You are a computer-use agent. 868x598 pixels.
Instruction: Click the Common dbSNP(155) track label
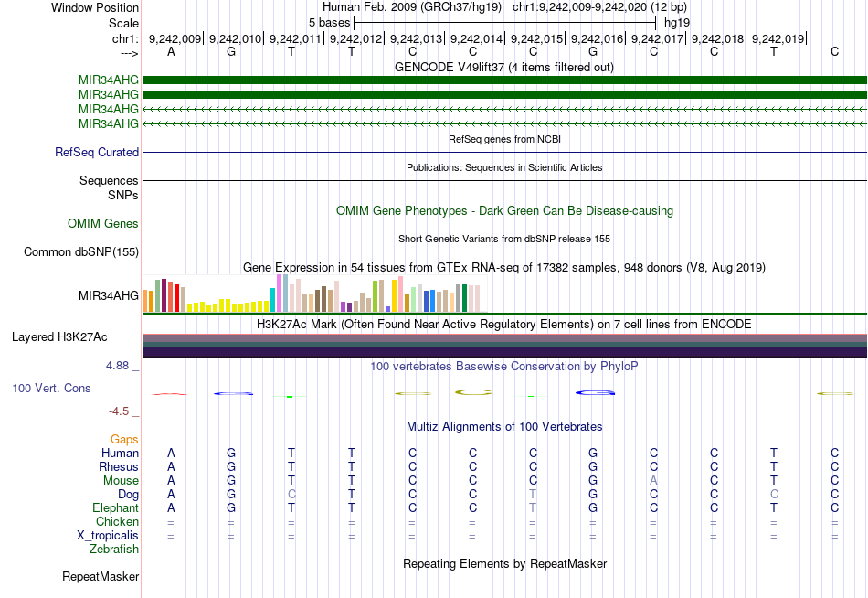(81, 251)
